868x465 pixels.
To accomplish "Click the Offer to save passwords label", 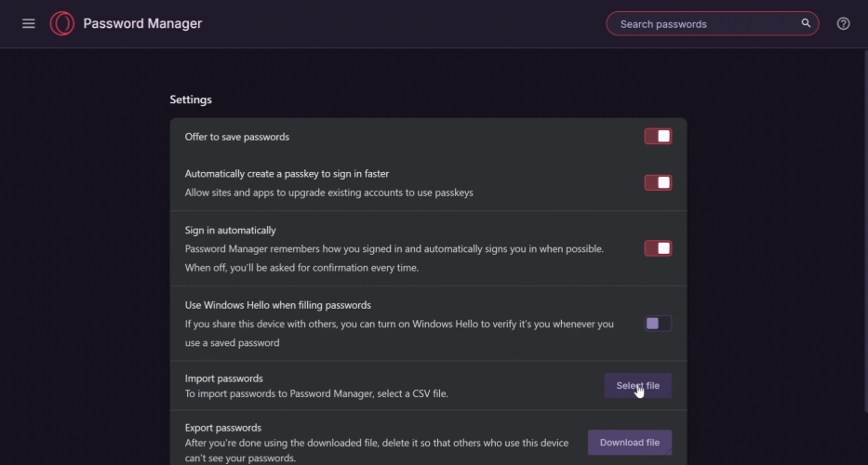I will (237, 137).
